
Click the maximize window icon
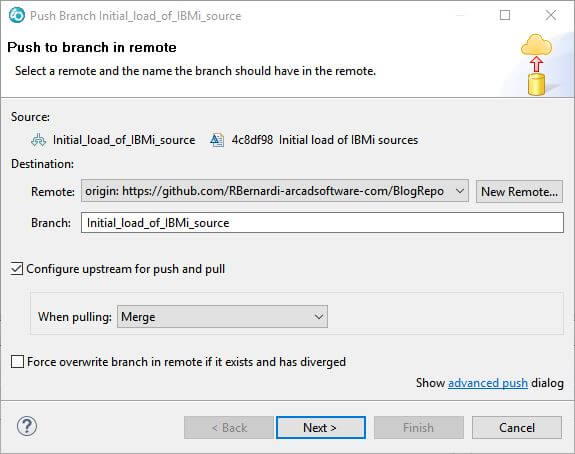pyautogui.click(x=505, y=15)
